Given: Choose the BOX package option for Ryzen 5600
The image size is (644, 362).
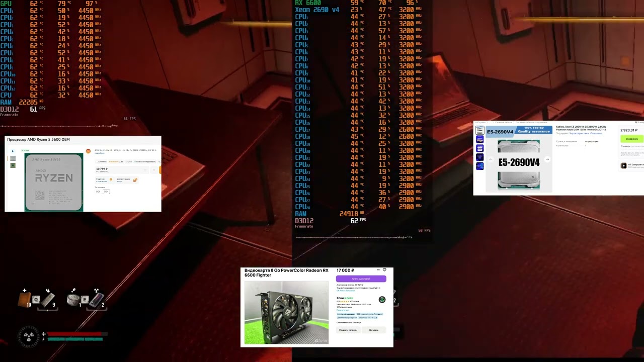Looking at the screenshot, I should (x=98, y=192).
